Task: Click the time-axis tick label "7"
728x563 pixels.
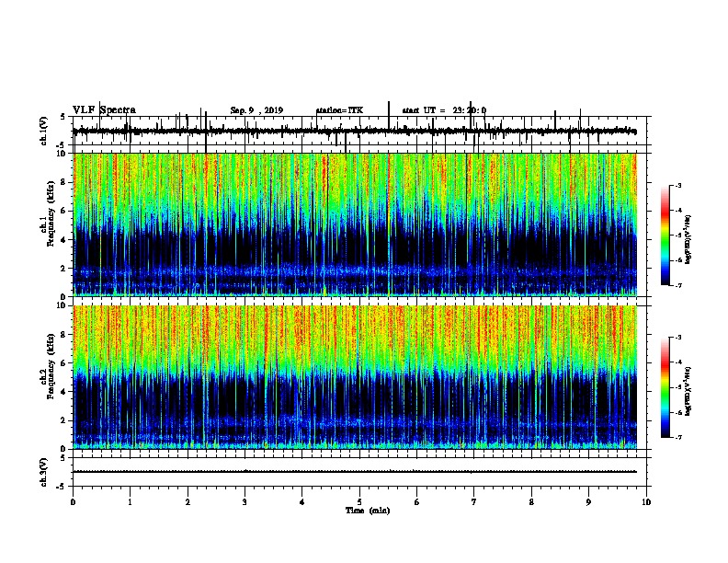Action: (474, 502)
